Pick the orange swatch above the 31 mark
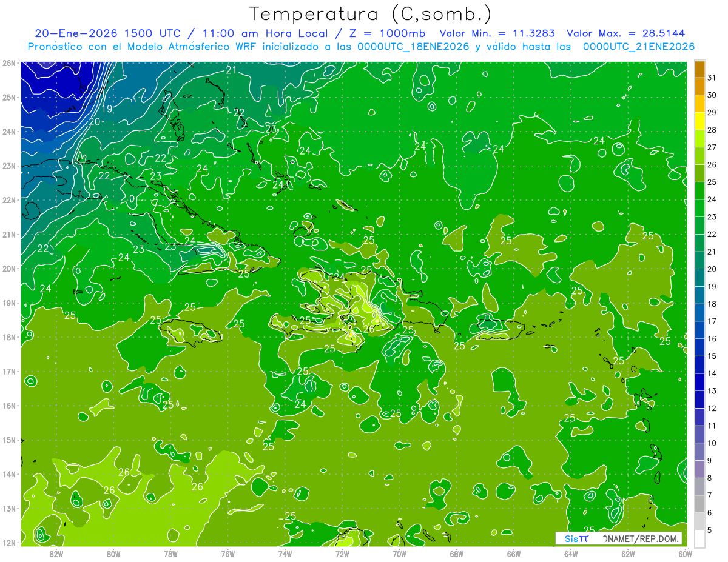 pos(699,69)
